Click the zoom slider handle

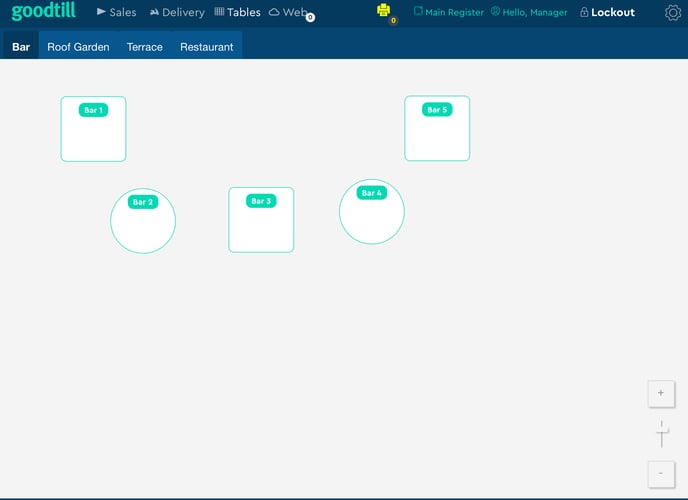662,431
